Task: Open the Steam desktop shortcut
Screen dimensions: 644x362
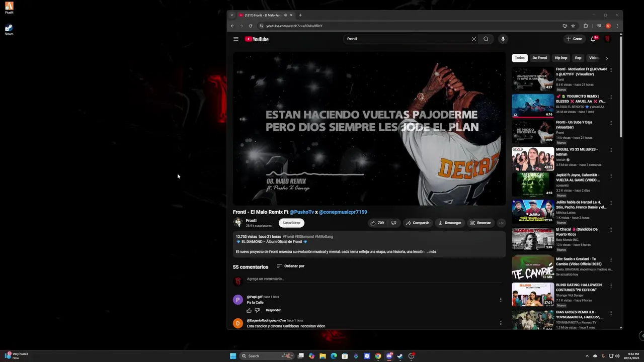Action: (x=9, y=30)
